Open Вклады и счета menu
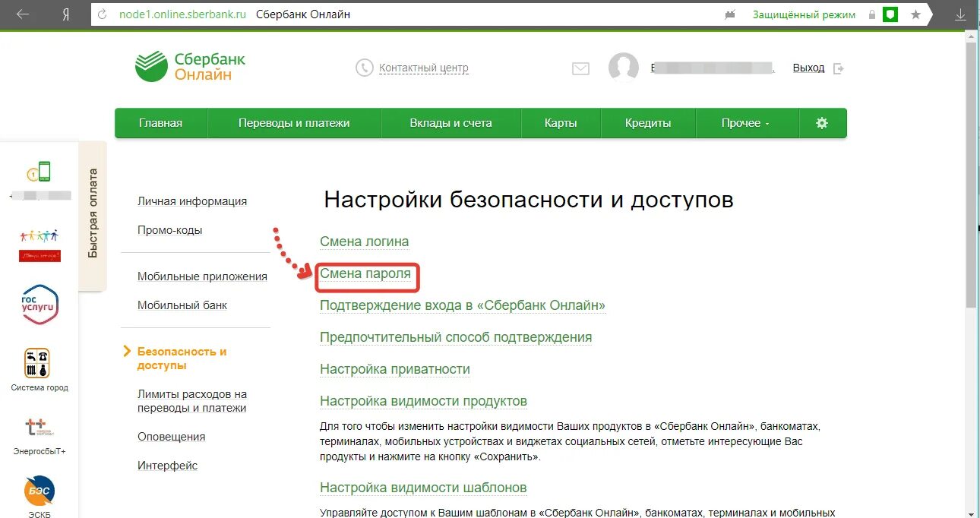 point(451,123)
